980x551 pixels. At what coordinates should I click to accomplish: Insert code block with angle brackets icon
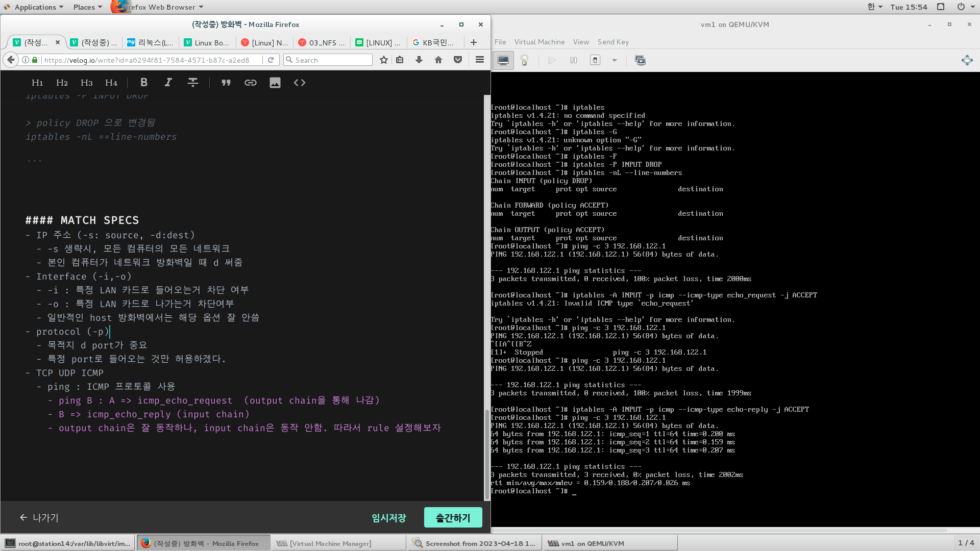pyautogui.click(x=300, y=83)
